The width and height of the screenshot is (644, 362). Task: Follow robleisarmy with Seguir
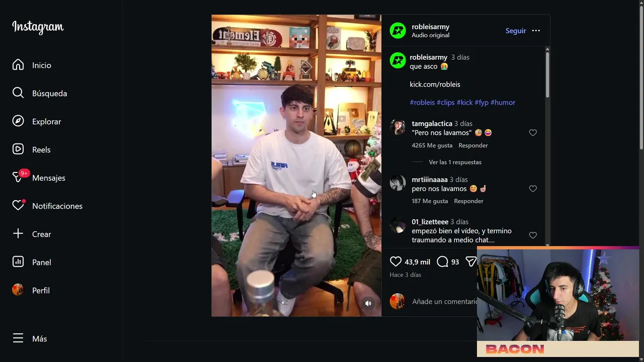pos(516,31)
